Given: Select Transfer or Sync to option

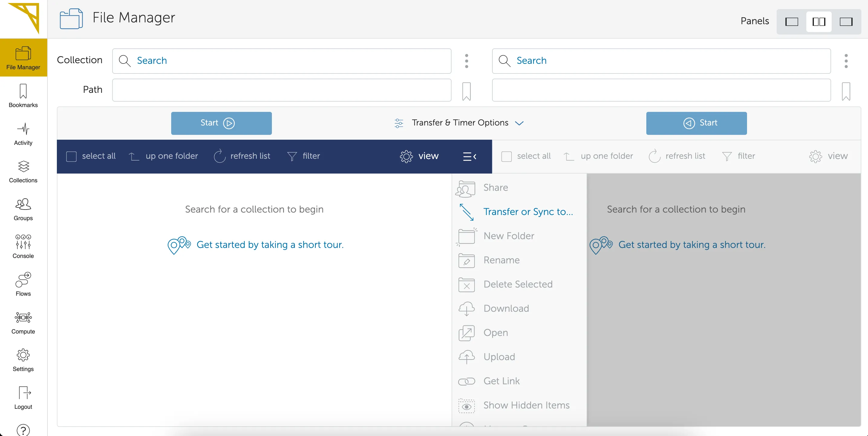Looking at the screenshot, I should pos(529,211).
